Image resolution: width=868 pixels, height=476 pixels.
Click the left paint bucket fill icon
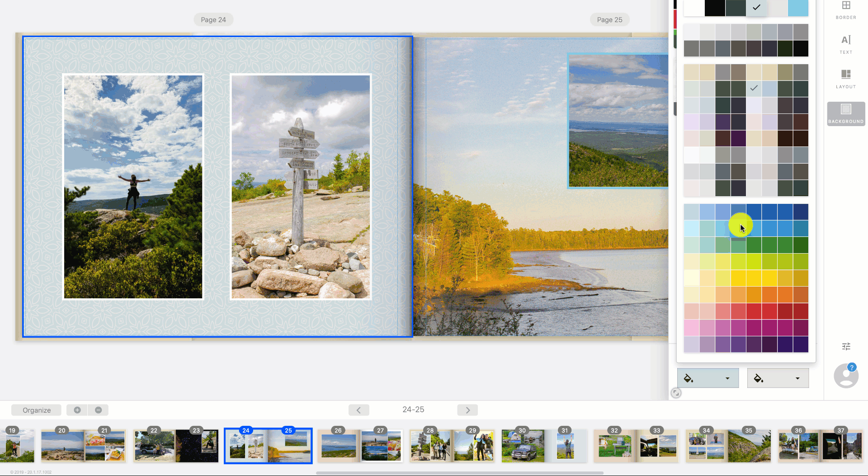point(689,378)
